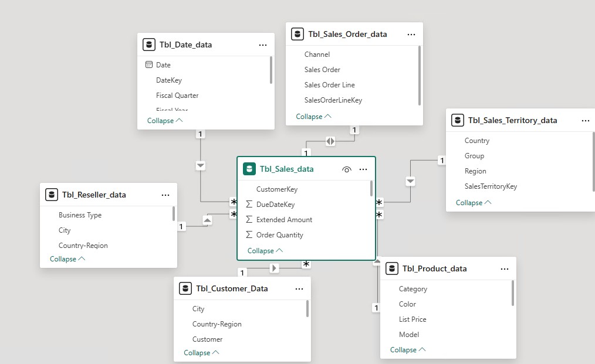Click the Tbl_Reseller_data database icon
The height and width of the screenshot is (364, 595).
click(51, 195)
